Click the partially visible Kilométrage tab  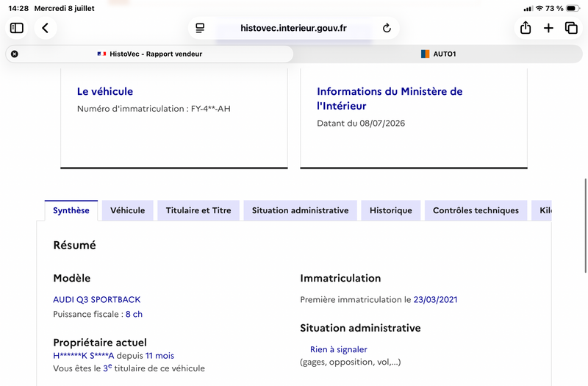pos(542,210)
